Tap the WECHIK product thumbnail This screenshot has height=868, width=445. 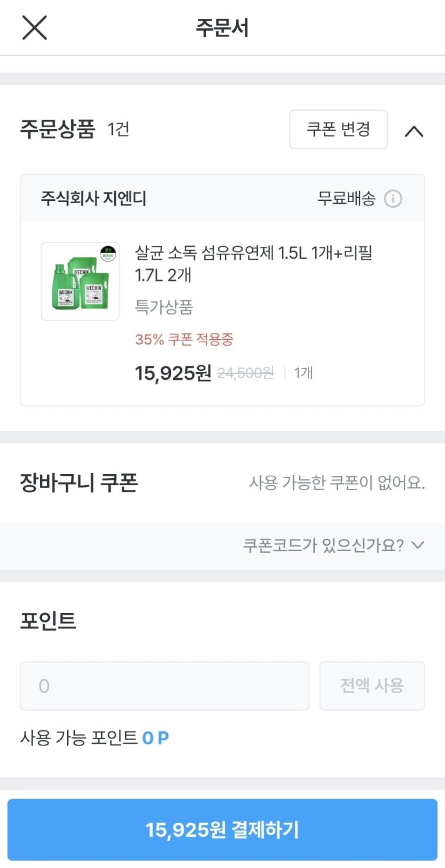pos(80,281)
